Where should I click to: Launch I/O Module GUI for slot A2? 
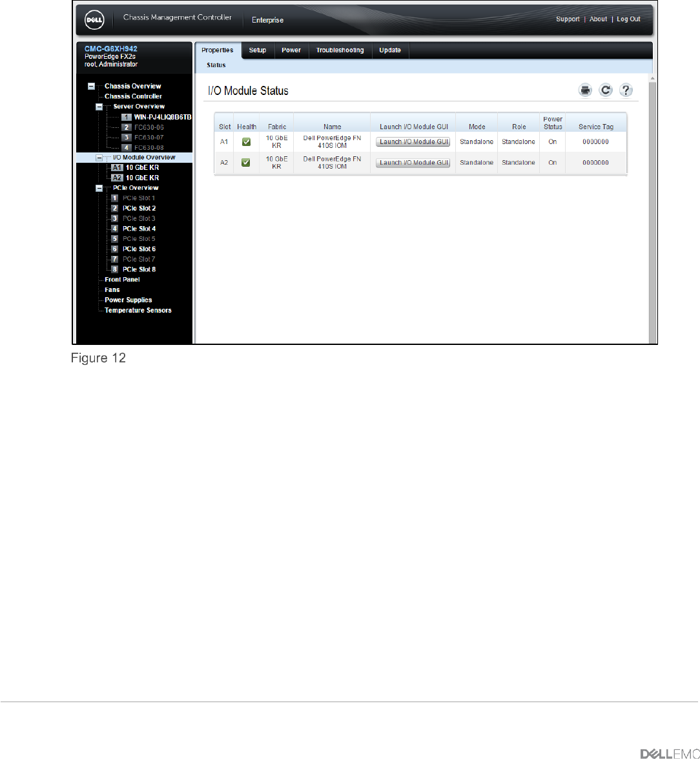[413, 163]
